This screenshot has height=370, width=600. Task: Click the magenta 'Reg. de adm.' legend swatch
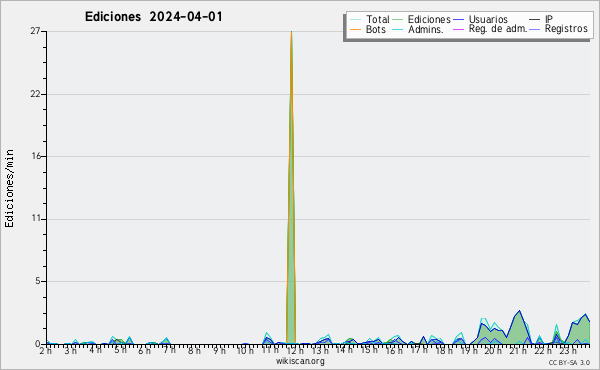(x=458, y=29)
